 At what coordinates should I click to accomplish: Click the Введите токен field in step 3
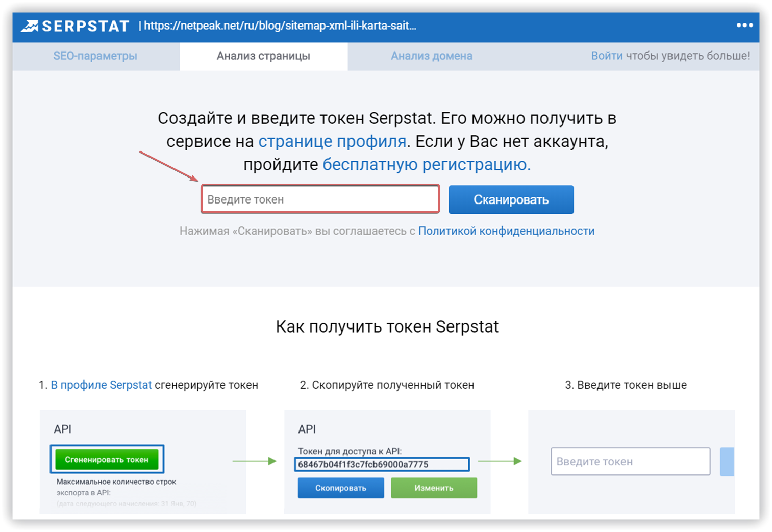(631, 462)
